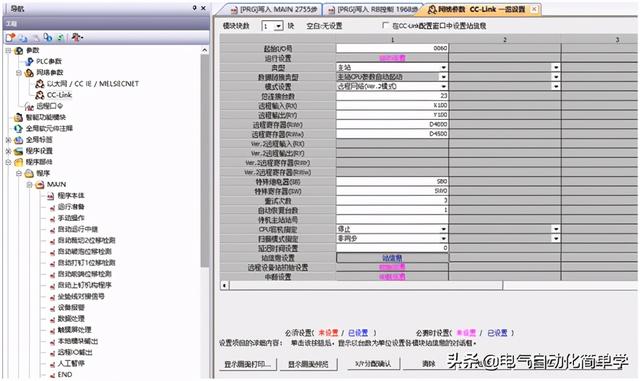Click the X/Y分配确认 button

(373, 364)
